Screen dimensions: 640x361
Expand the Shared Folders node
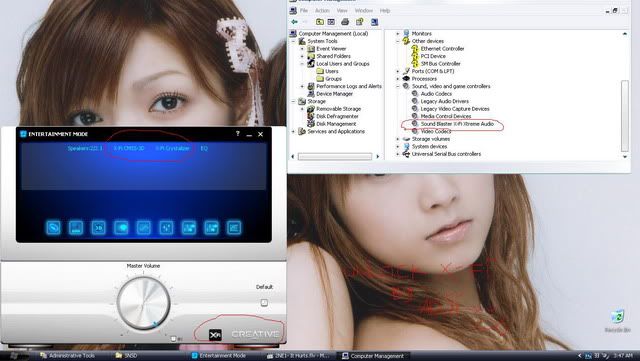tap(302, 56)
